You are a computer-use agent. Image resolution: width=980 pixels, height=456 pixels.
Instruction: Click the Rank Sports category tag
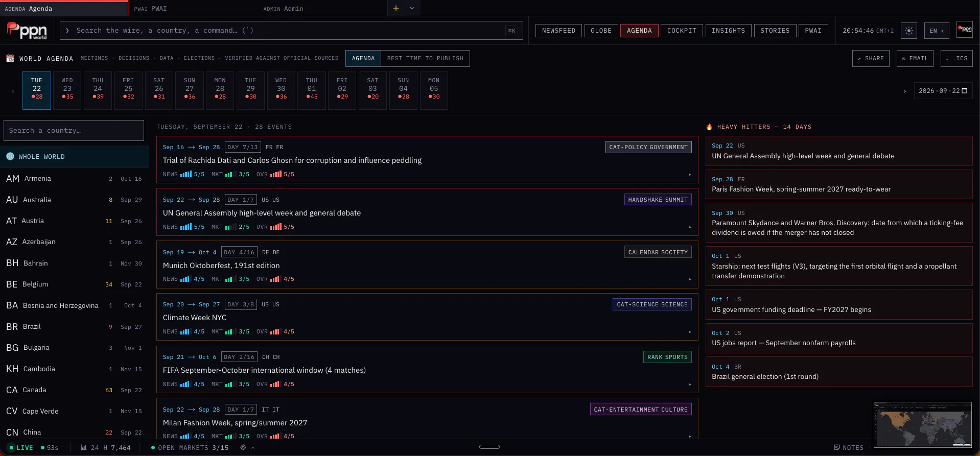(x=667, y=357)
